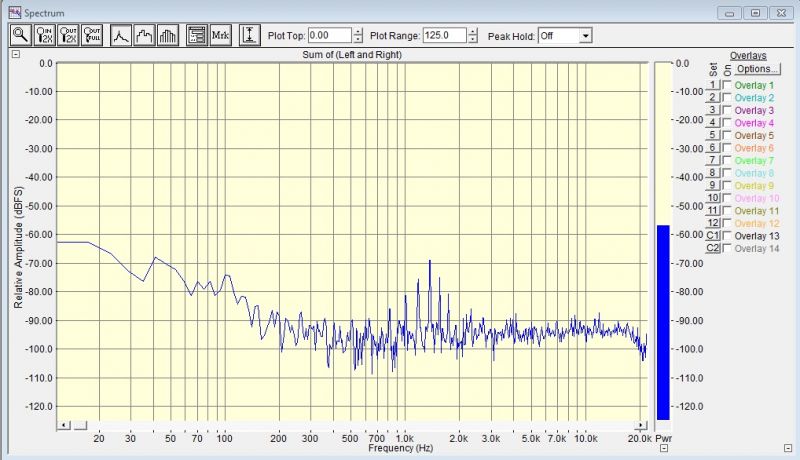Enable the Overlay 5 checkbox

[727, 135]
